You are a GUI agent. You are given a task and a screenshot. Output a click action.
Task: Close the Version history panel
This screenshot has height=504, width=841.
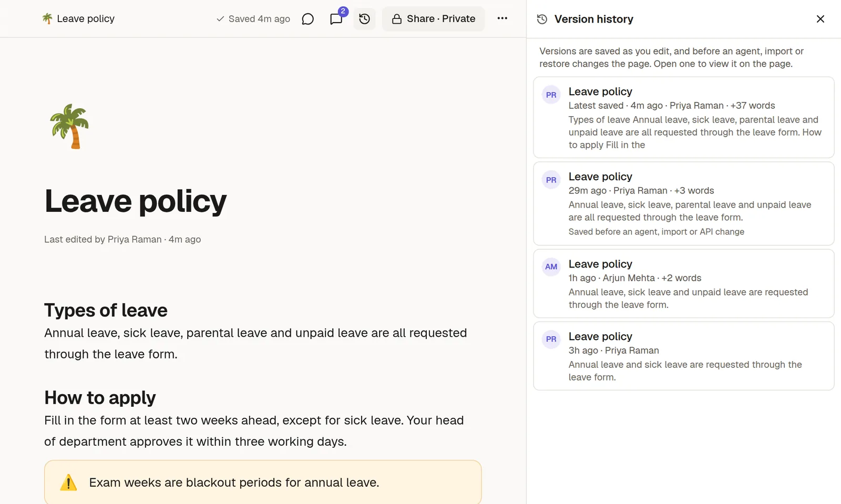(x=820, y=19)
